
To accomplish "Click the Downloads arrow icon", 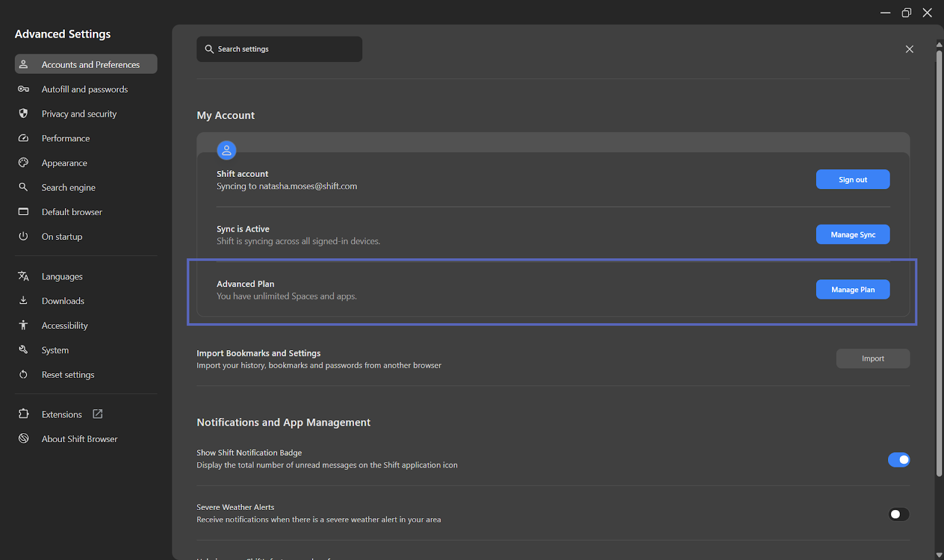I will (24, 301).
